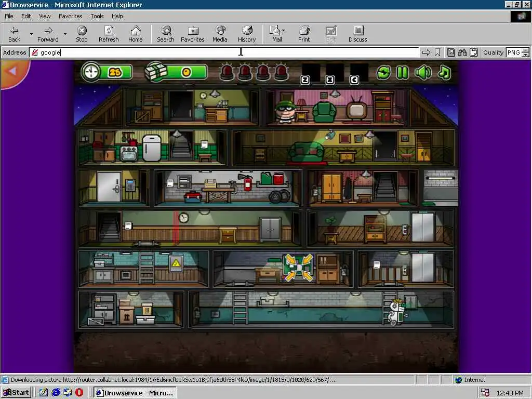Click the Start button

pos(16,393)
